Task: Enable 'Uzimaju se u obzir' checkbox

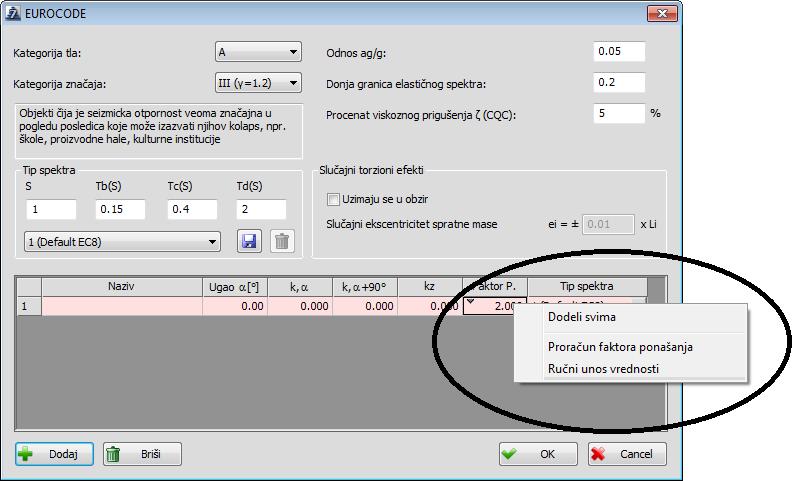Action: (333, 199)
